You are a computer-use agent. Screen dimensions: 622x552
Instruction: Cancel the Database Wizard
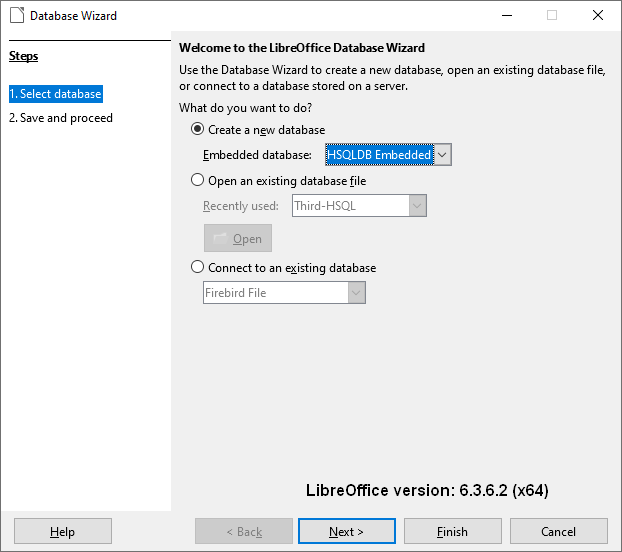click(558, 532)
